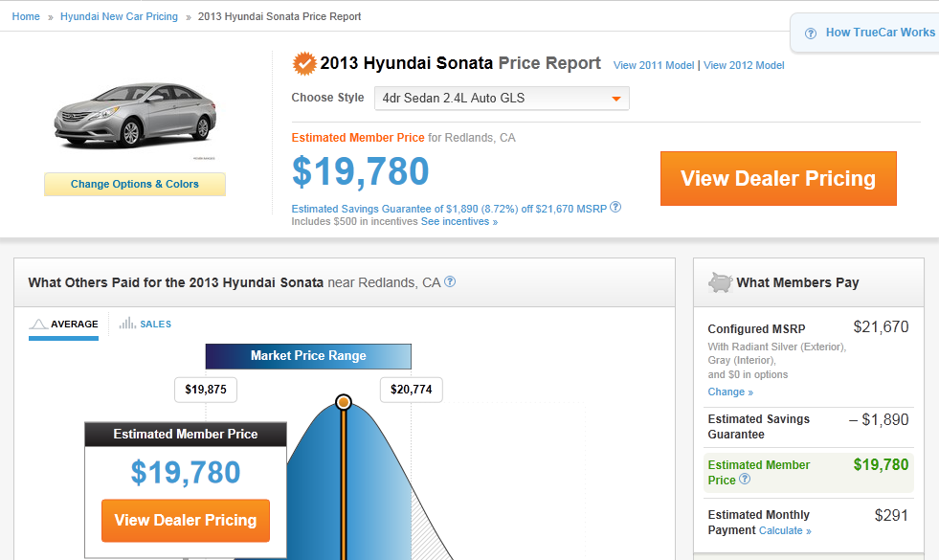Click Change link under Configured MSRP
This screenshot has height=560, width=939.
tap(730, 392)
